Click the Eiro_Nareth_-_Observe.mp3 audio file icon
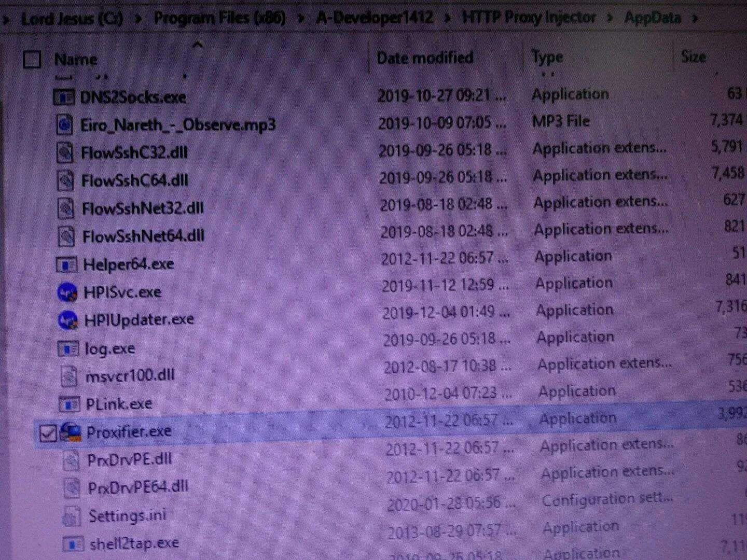Viewport: 747px width, 560px height. click(65, 124)
